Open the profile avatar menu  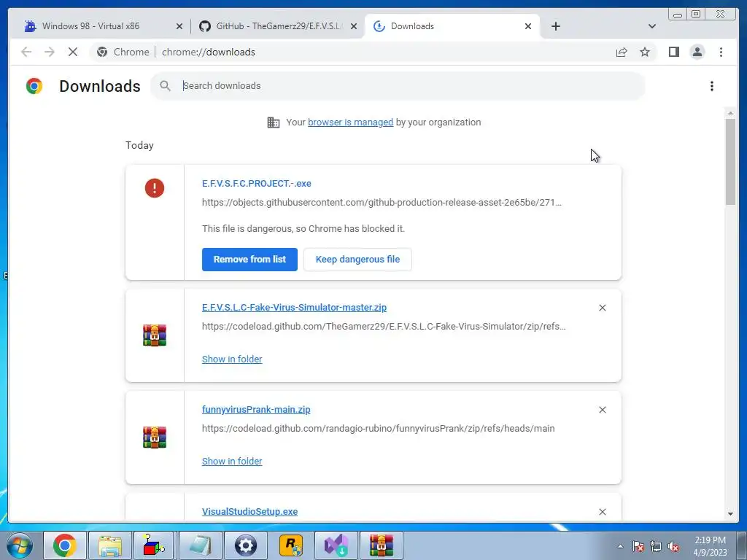697,52
